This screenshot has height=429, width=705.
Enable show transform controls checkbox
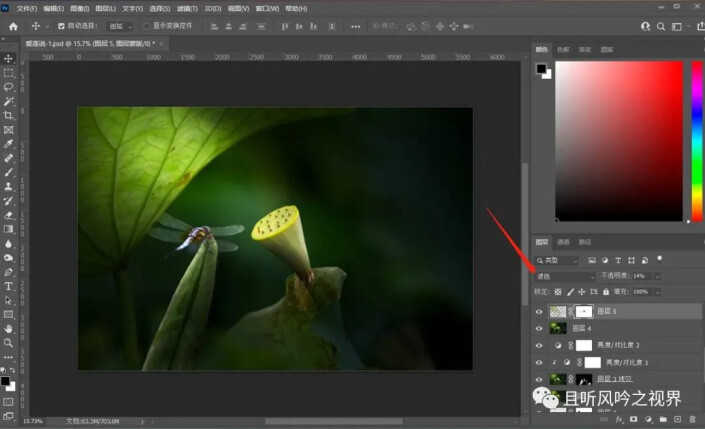point(148,26)
